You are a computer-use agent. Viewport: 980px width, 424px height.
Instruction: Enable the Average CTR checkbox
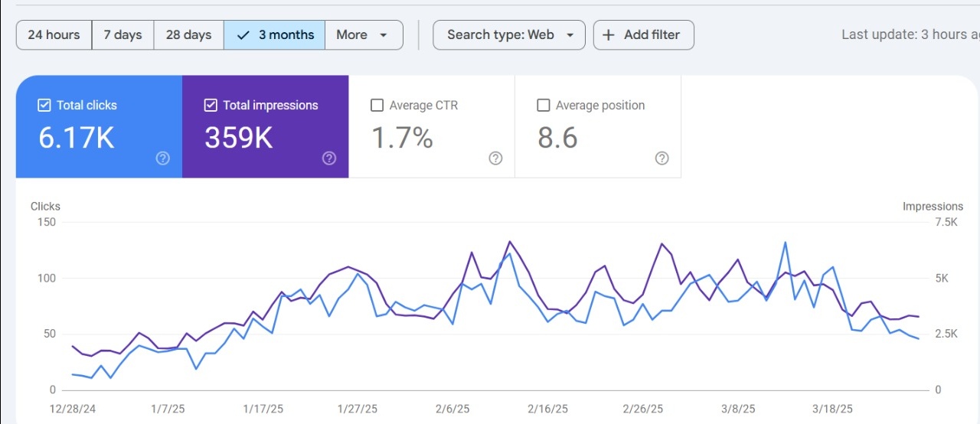click(377, 106)
